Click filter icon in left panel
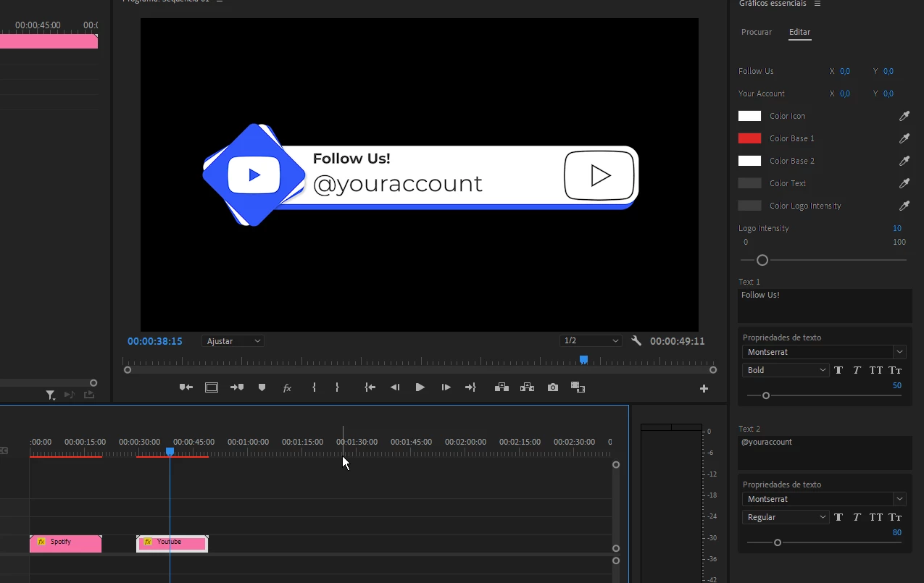 50,395
